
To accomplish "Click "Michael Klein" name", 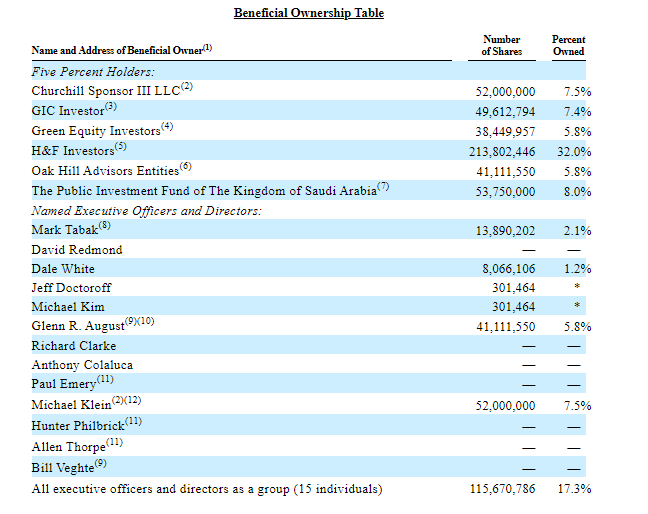I will 71,405.
